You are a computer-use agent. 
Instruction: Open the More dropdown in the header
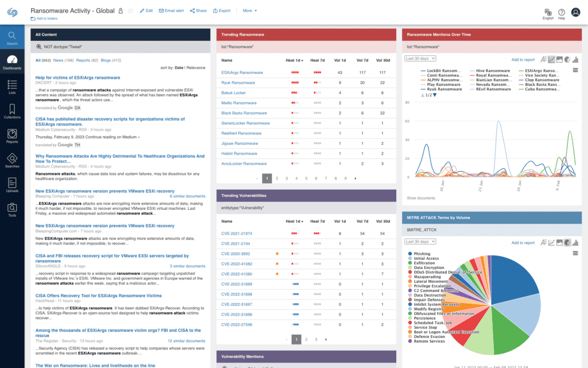point(250,11)
